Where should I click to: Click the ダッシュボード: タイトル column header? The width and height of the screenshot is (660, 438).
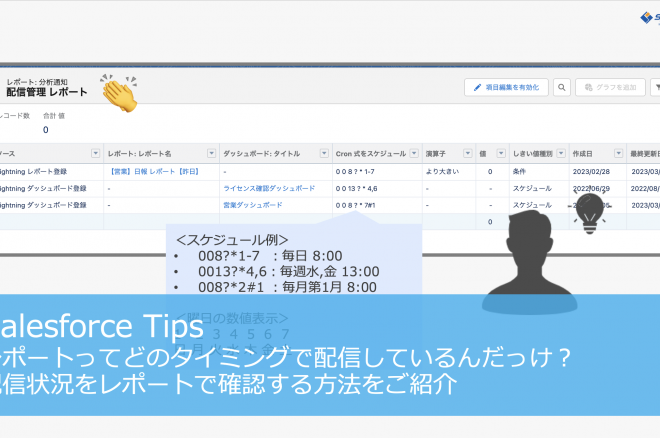pyautogui.click(x=261, y=154)
